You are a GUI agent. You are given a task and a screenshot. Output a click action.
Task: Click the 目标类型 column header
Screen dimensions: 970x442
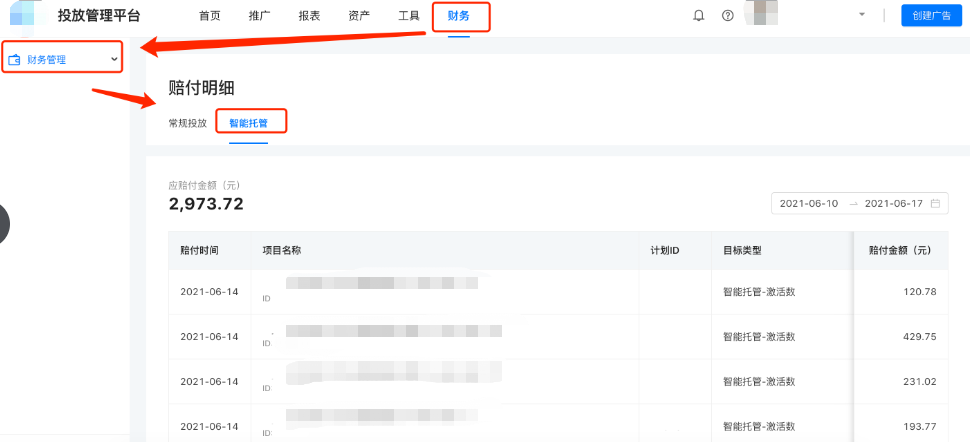(742, 250)
